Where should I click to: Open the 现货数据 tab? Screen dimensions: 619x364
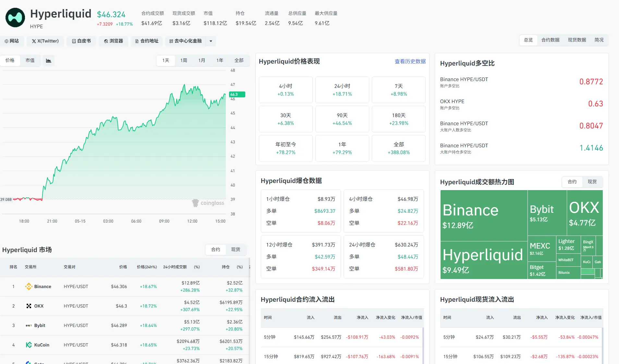[x=577, y=40]
